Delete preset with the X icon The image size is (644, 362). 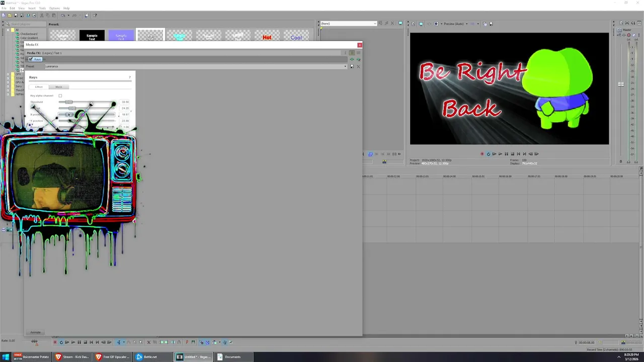point(358,66)
